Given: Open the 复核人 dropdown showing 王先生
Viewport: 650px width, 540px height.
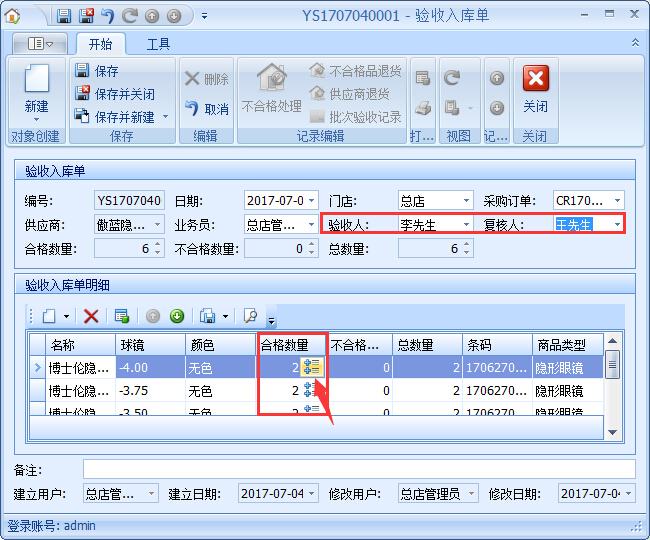Looking at the screenshot, I should coord(617,225).
